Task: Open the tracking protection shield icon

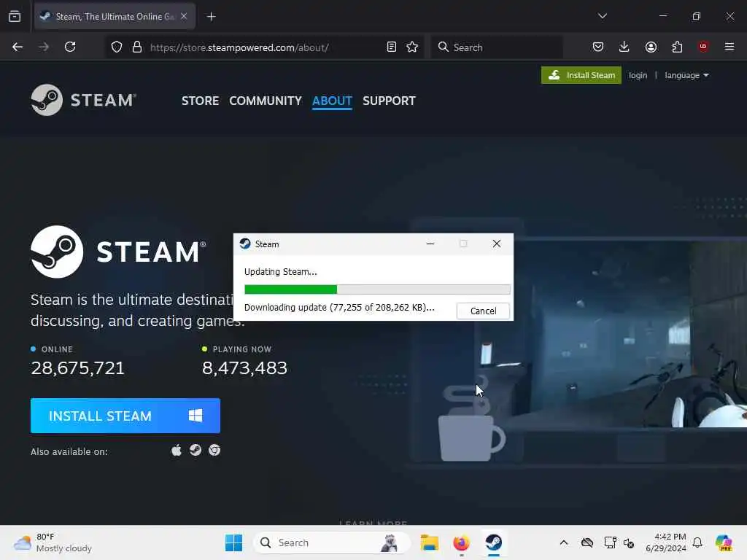Action: [117, 47]
